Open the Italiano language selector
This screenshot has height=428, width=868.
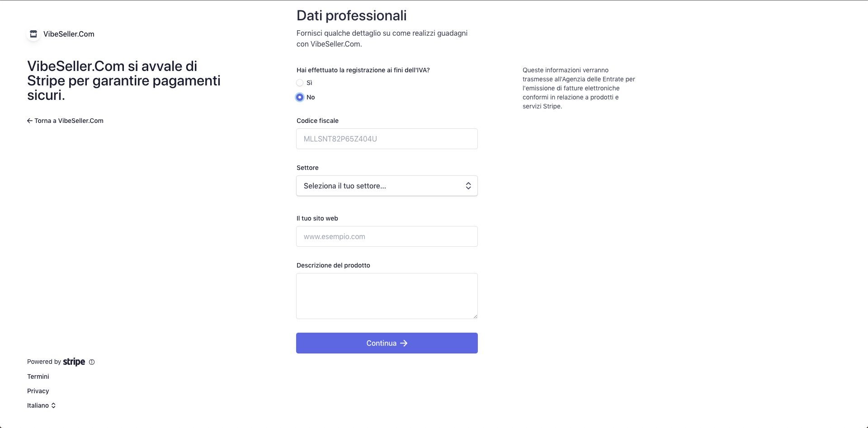click(x=41, y=405)
